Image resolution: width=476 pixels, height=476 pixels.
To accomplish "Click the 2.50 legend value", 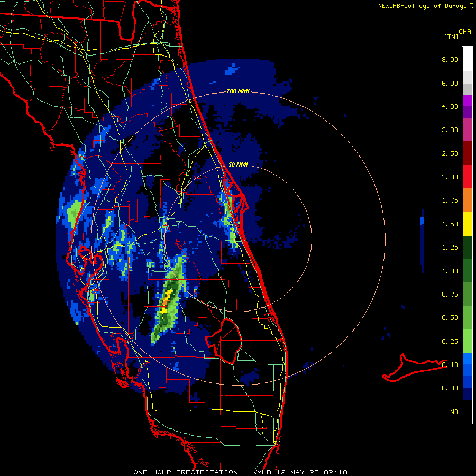I will coord(450,153).
